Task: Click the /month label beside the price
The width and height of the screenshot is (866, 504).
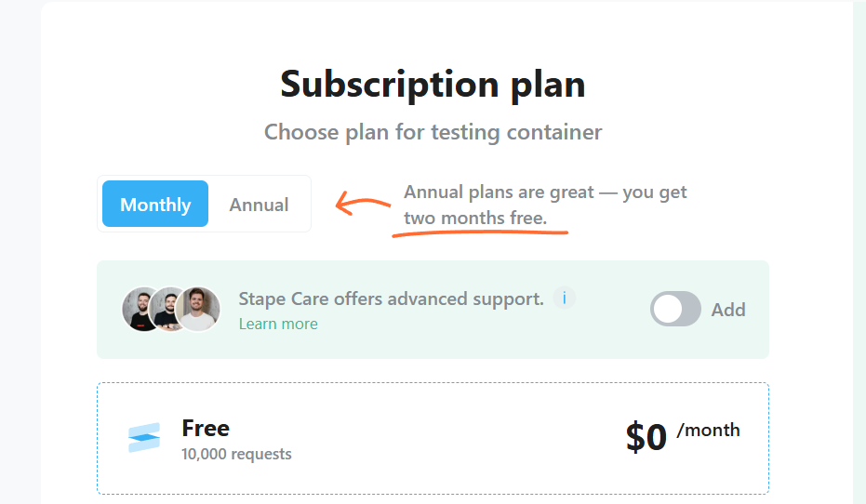Action: (x=709, y=430)
